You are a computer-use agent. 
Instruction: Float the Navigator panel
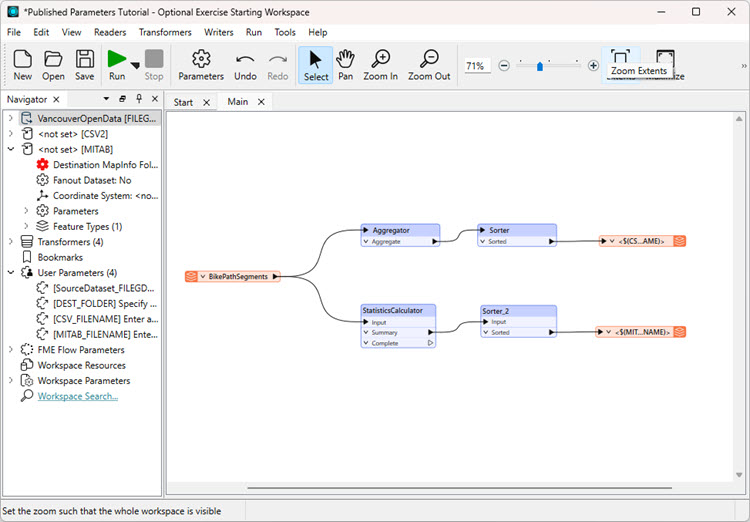point(122,99)
